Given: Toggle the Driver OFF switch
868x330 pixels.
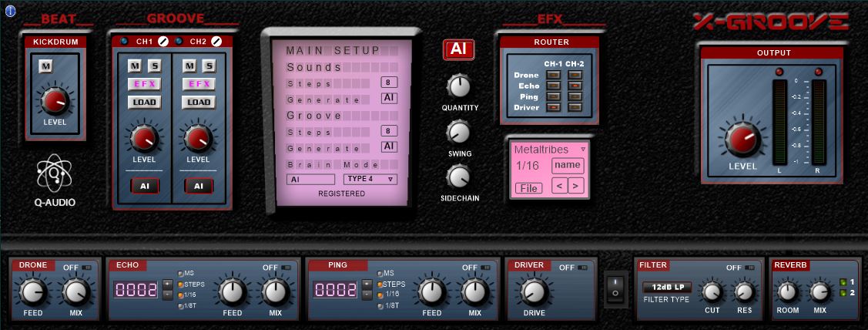Looking at the screenshot, I should click(582, 268).
